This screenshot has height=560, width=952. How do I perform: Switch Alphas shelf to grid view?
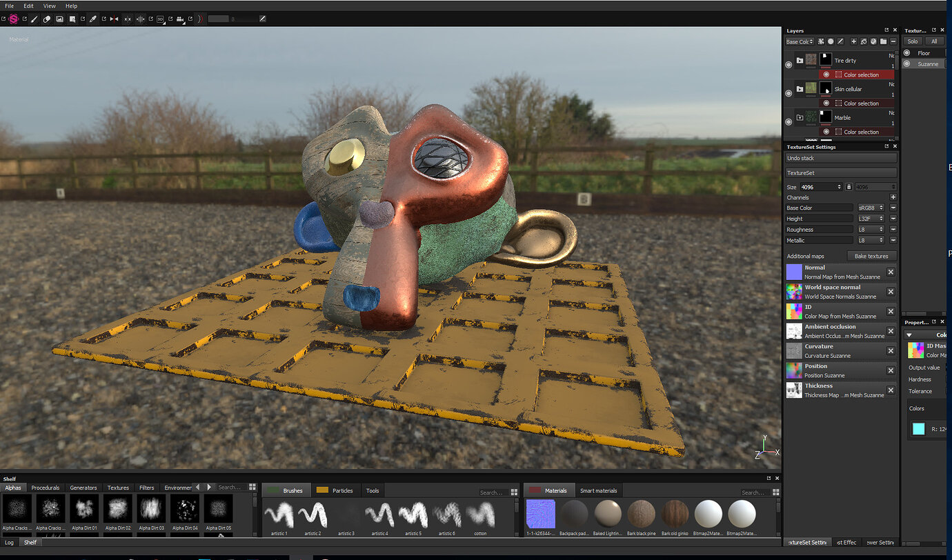(252, 487)
